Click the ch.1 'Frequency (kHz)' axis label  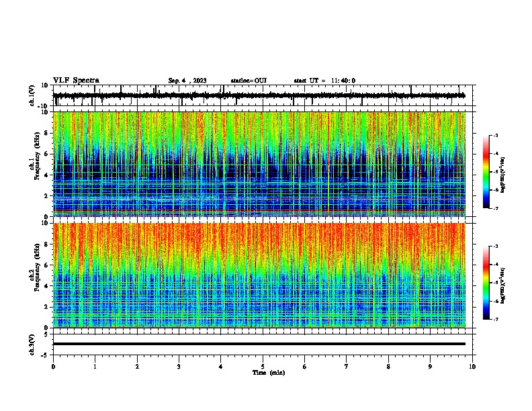click(x=37, y=156)
